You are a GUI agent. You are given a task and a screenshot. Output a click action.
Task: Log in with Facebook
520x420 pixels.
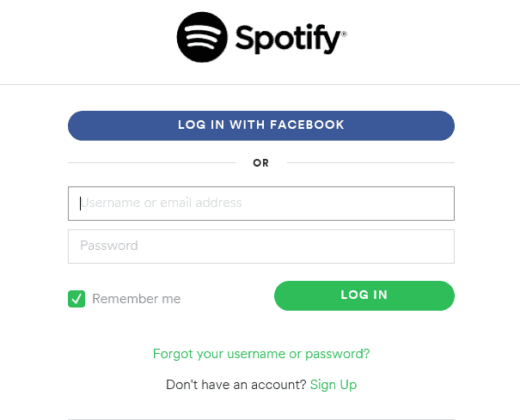coord(261,125)
